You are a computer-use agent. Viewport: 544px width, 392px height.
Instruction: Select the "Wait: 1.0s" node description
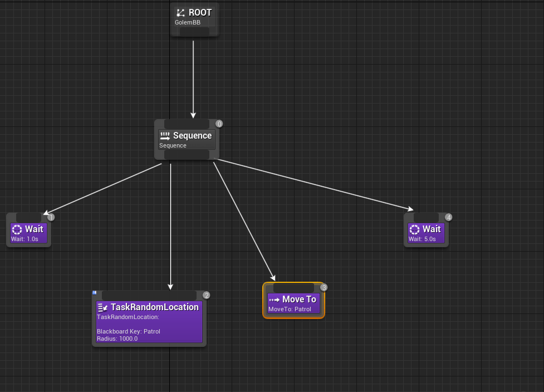pyautogui.click(x=25, y=239)
